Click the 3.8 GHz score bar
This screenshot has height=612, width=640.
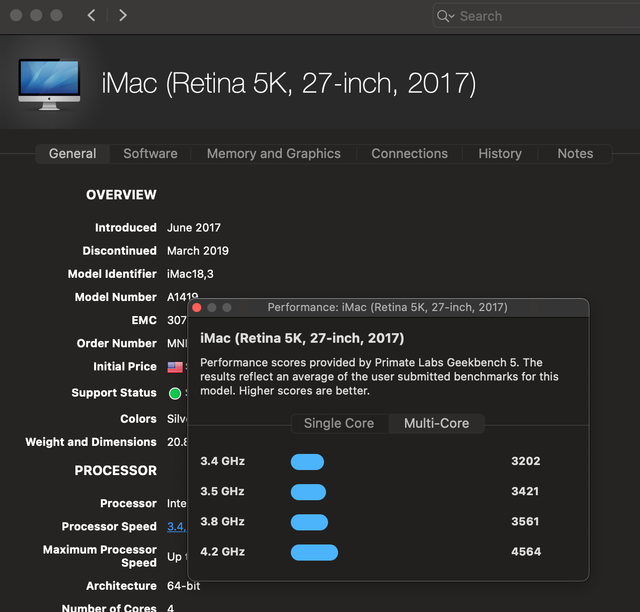309,522
